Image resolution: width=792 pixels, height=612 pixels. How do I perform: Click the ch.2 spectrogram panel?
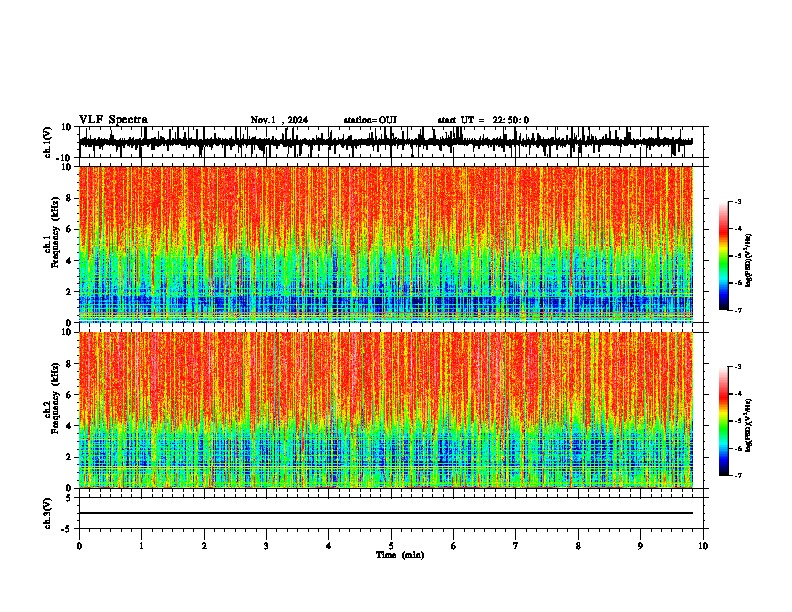[x=385, y=410]
